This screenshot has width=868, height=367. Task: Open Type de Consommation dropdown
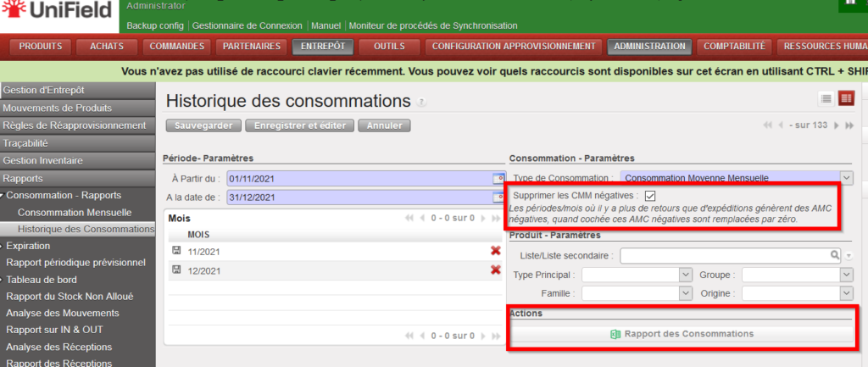pyautogui.click(x=847, y=178)
